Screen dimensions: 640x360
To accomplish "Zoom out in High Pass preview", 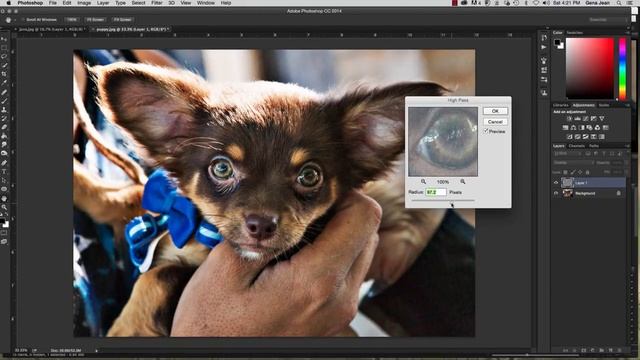I will click(x=423, y=182).
